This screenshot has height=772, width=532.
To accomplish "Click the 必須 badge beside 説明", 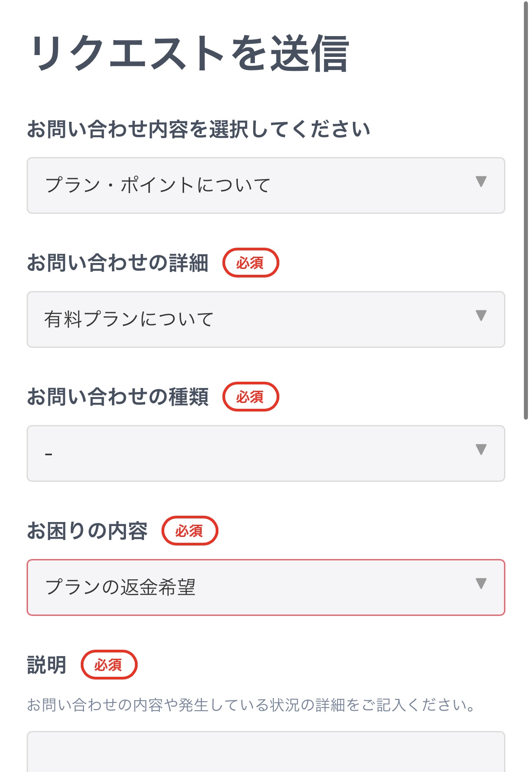I will [x=109, y=665].
